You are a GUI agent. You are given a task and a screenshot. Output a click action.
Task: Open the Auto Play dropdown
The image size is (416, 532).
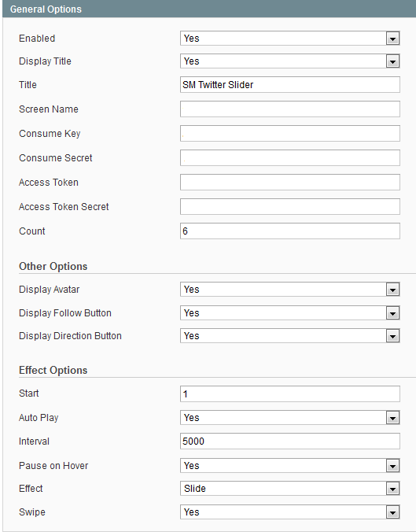tap(290, 418)
